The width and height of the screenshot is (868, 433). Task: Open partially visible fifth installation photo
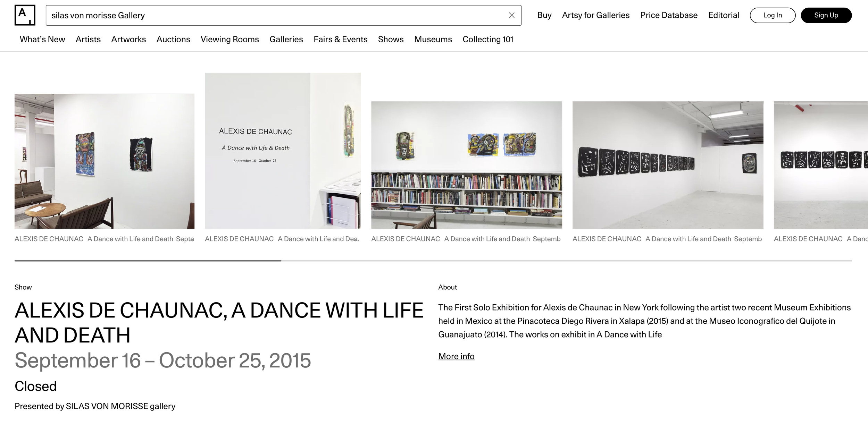click(821, 165)
